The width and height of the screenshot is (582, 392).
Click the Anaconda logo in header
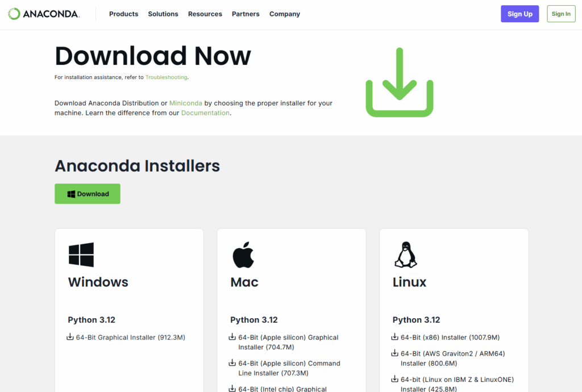click(44, 14)
